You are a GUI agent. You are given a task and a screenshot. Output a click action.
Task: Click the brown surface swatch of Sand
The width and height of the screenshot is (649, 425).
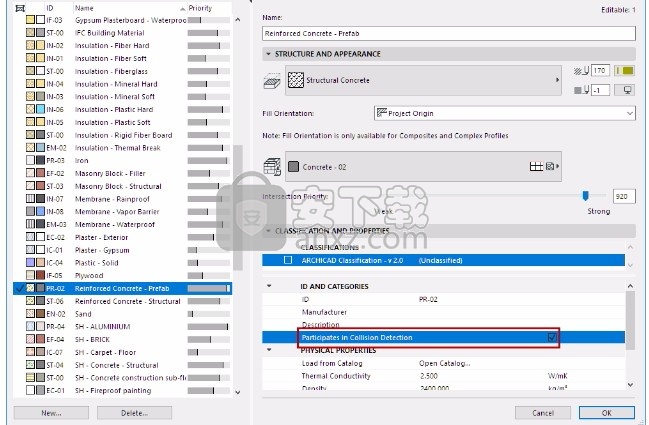point(40,314)
